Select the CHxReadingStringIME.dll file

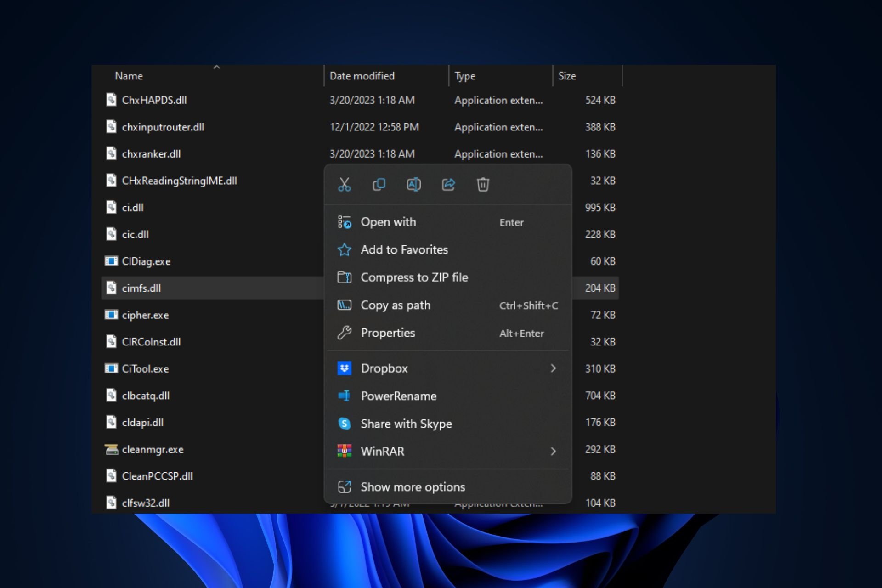click(x=180, y=181)
